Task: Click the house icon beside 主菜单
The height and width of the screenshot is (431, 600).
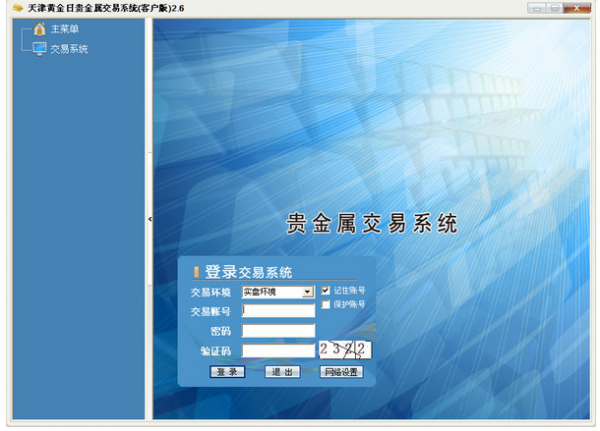Action: (x=39, y=29)
